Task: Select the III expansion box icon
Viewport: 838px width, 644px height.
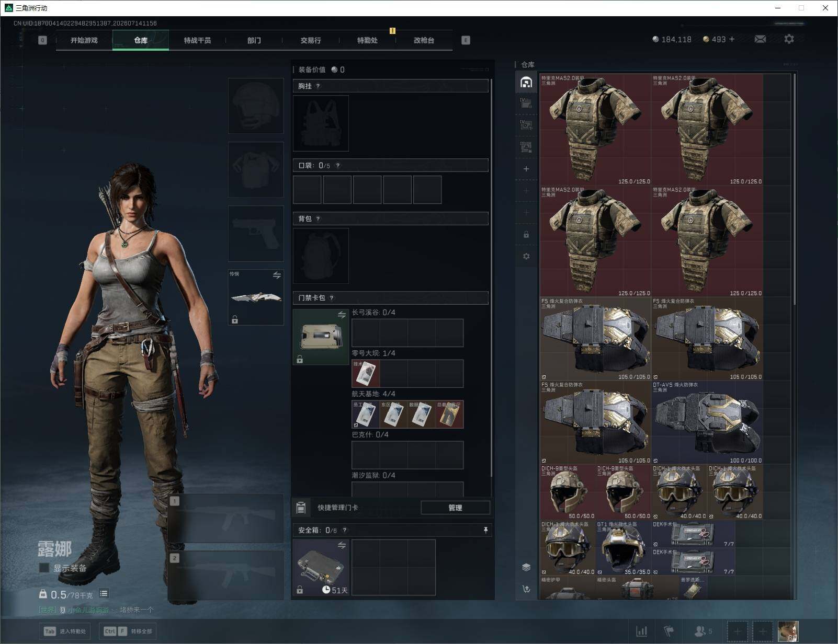Action: coord(526,147)
